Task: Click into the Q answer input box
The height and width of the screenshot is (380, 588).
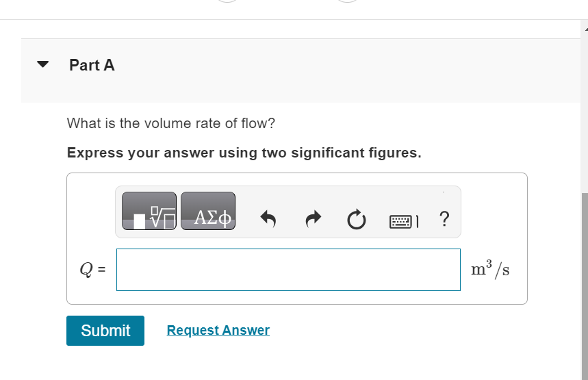Action: coord(288,269)
